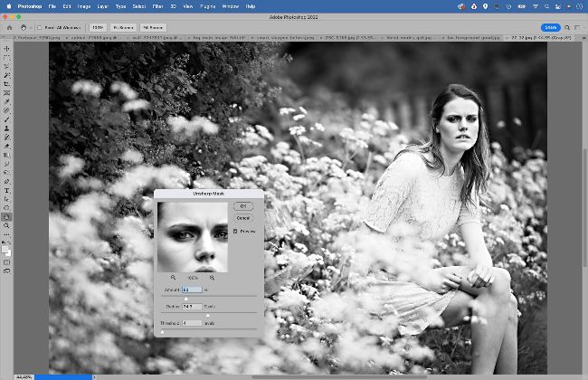Zoom in the Unsharp Mask preview

point(213,277)
